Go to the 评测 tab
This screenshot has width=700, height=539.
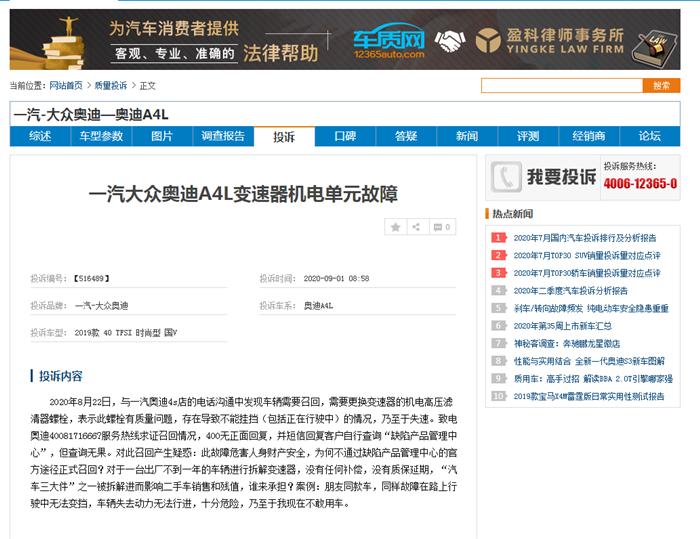(x=528, y=136)
